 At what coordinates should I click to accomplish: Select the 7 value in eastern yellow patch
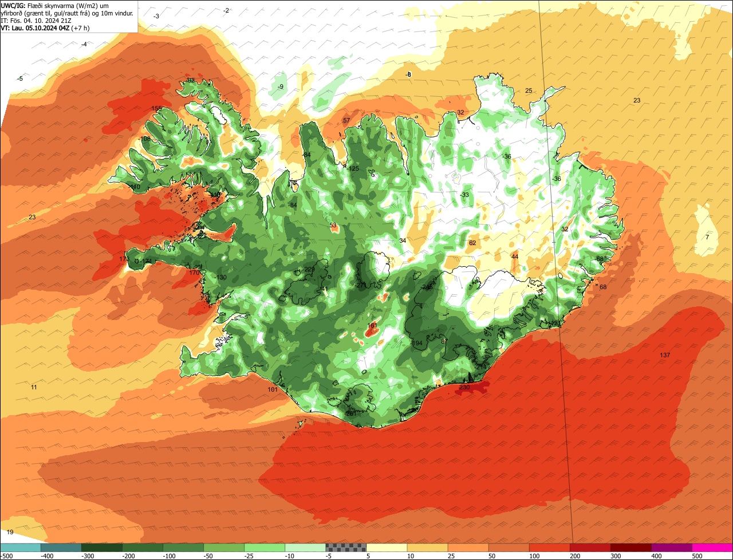pos(707,237)
